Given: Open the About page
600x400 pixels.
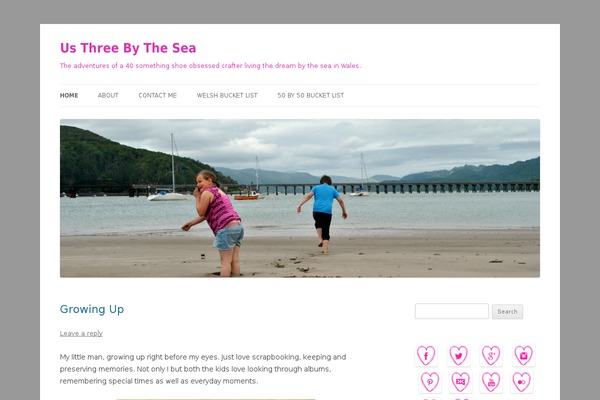Looking at the screenshot, I should point(108,95).
